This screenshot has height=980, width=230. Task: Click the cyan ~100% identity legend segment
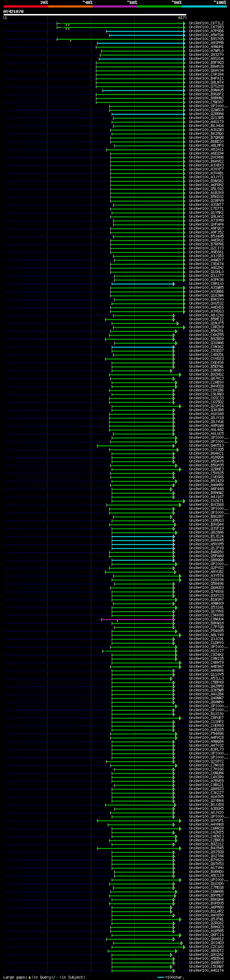204,6
